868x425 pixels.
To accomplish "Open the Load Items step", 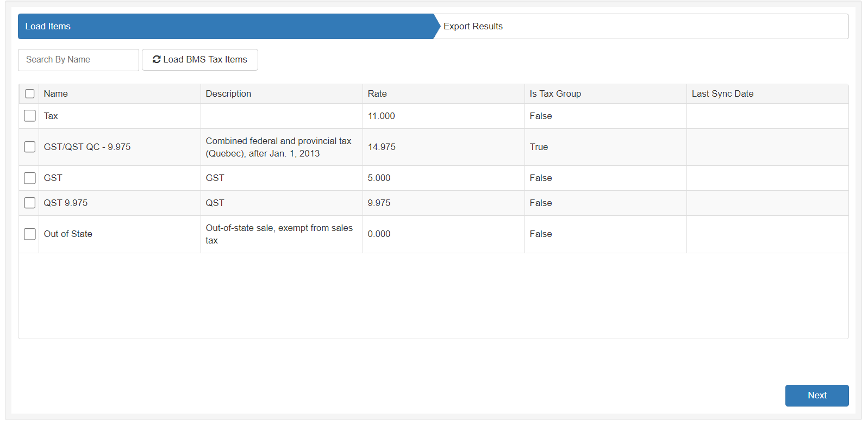I will pyautogui.click(x=48, y=27).
